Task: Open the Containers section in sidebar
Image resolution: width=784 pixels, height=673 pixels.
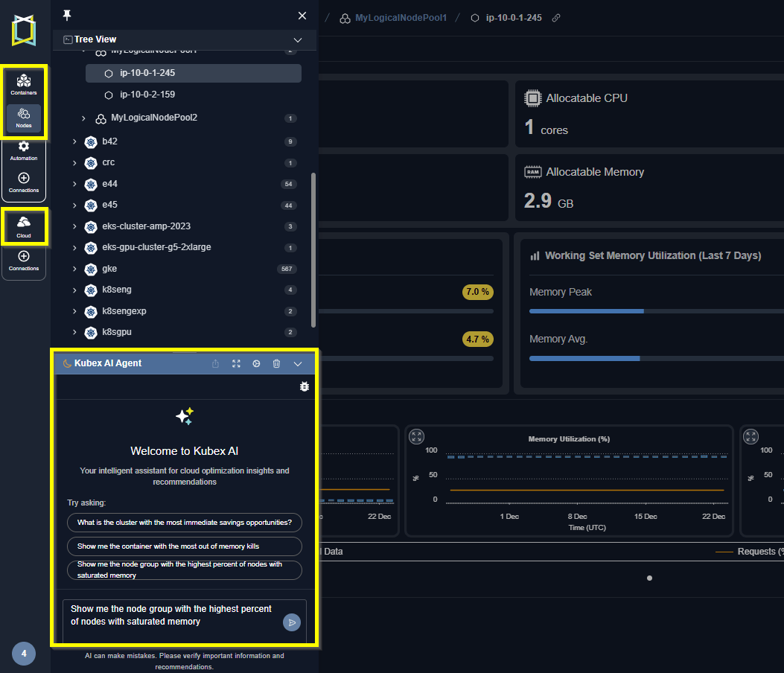Action: coord(24,85)
